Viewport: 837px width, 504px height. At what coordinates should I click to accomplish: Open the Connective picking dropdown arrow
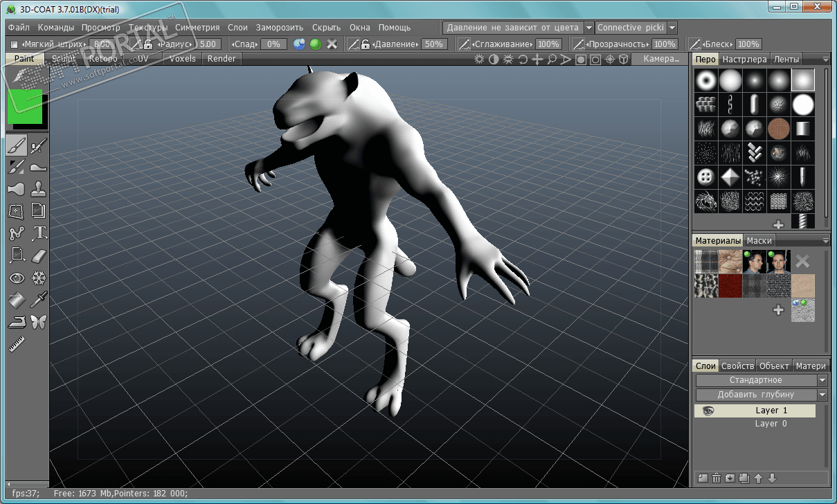pos(672,28)
